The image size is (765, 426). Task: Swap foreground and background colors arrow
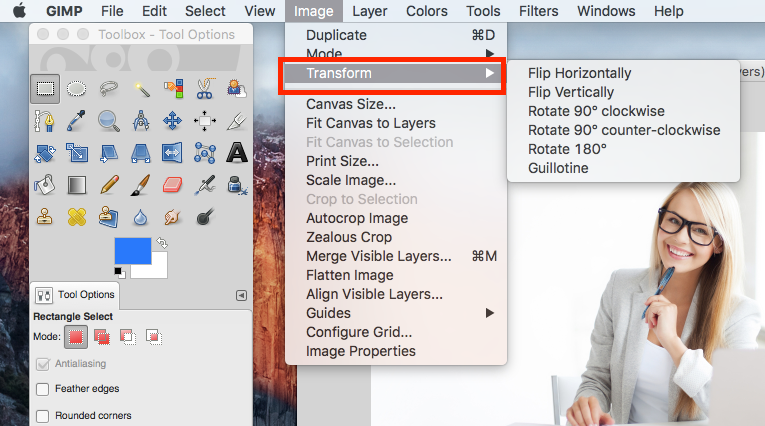(161, 243)
